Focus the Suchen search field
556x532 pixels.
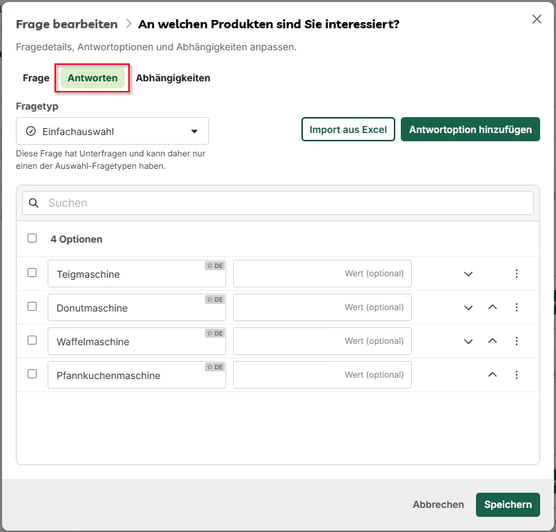pos(278,203)
